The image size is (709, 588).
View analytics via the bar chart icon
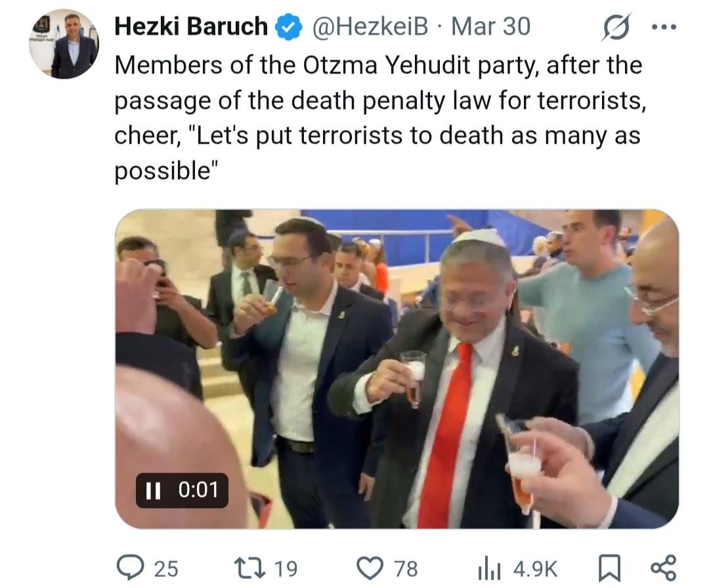[x=489, y=568]
